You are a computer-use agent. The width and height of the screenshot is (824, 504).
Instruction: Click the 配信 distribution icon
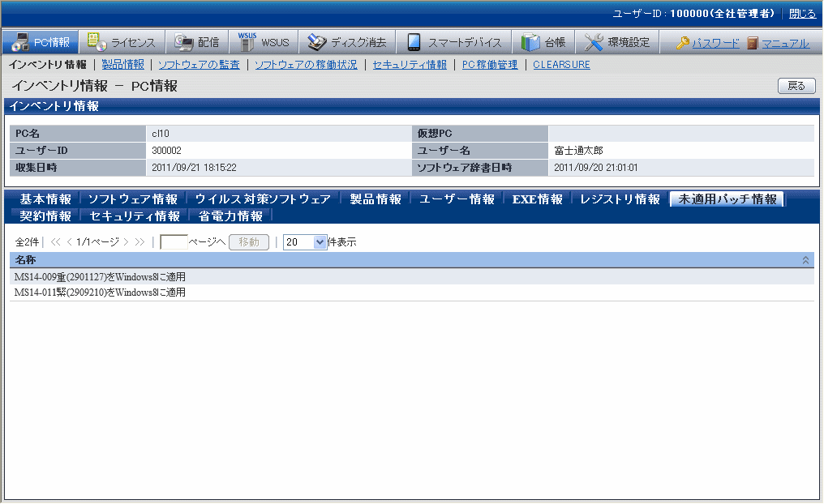[x=184, y=42]
